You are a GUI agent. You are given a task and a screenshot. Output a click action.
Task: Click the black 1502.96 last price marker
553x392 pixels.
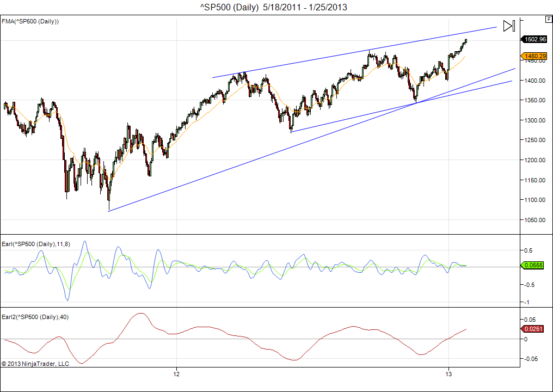535,39
